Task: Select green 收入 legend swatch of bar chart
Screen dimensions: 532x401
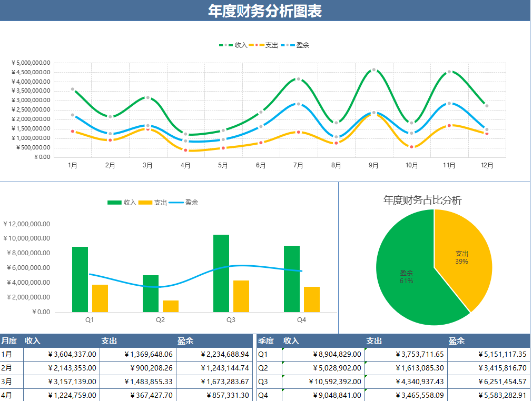Action: [x=114, y=203]
